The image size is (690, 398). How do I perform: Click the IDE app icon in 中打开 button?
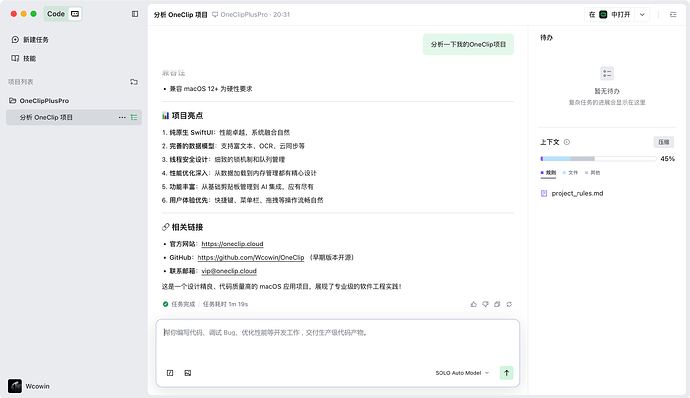tap(603, 15)
